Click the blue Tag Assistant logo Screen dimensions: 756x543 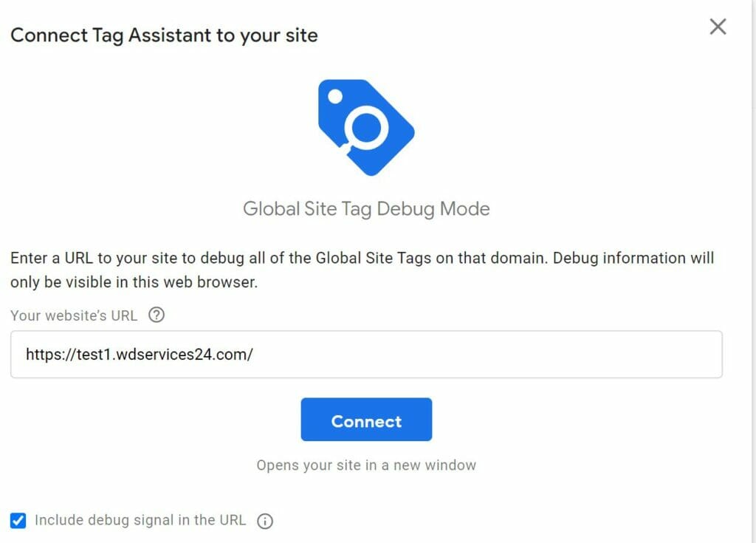(366, 128)
